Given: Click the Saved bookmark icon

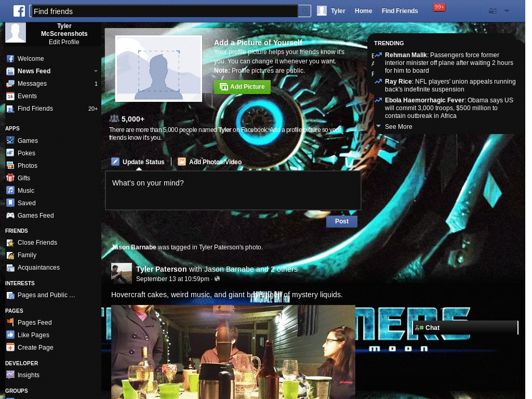Looking at the screenshot, I should pyautogui.click(x=10, y=203).
